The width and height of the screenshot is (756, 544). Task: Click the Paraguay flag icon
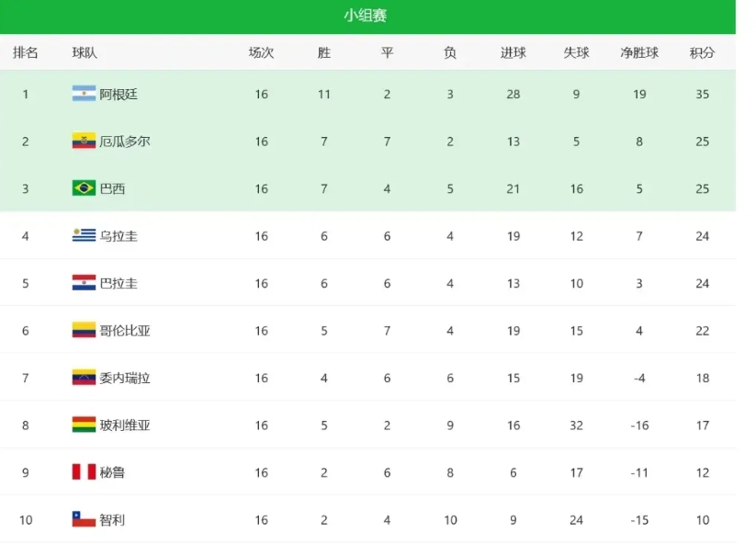click(x=84, y=283)
